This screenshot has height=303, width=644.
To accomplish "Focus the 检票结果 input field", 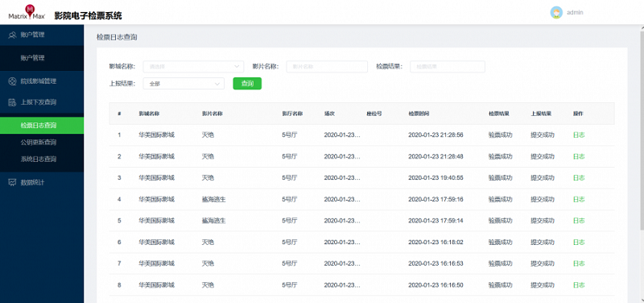I will pos(448,67).
